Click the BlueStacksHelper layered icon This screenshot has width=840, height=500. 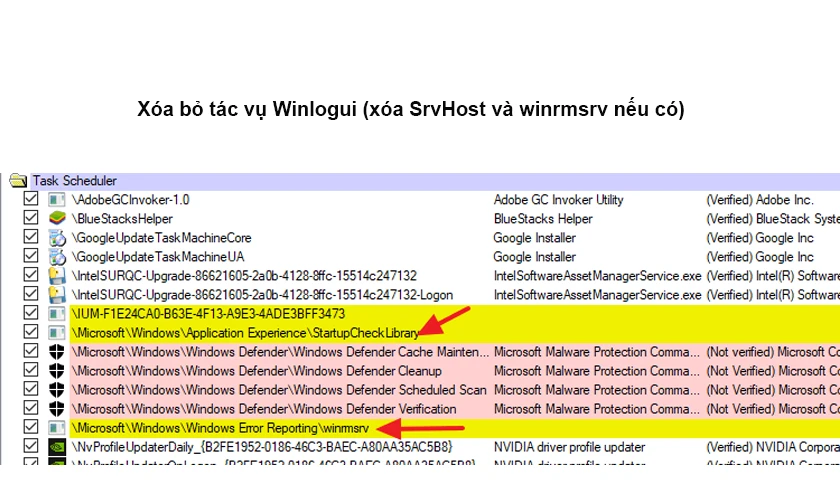[x=56, y=219]
